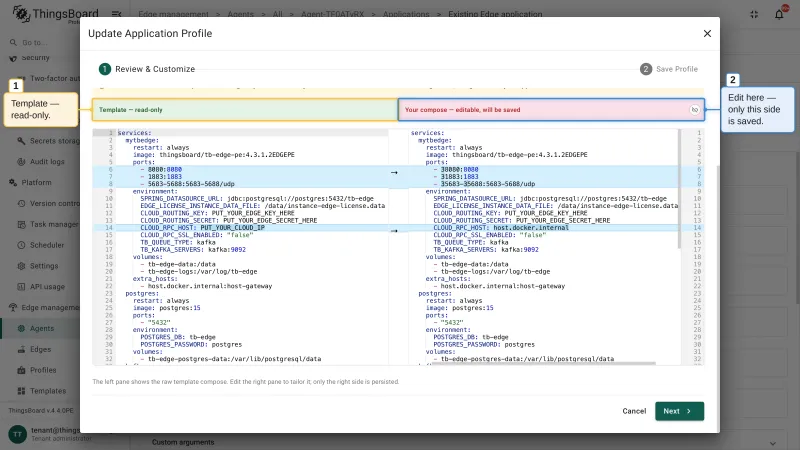Image resolution: width=800 pixels, height=450 pixels.
Task: Click the 'Existing Edge application' breadcrumb text
Action: click(495, 14)
